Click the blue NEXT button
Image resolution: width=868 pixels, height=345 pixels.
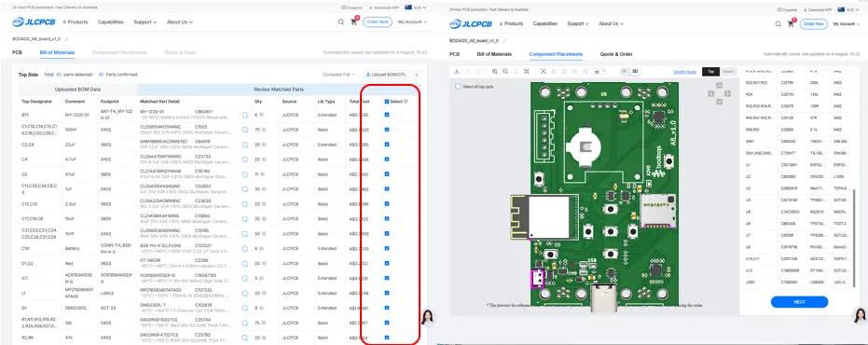pyautogui.click(x=799, y=302)
